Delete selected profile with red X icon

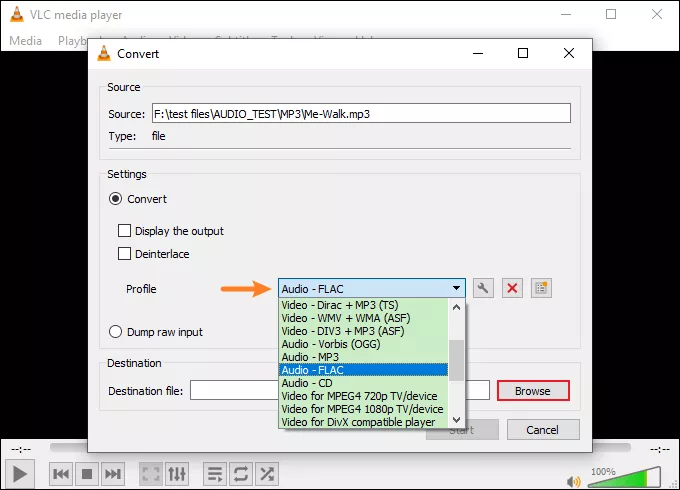click(x=512, y=288)
